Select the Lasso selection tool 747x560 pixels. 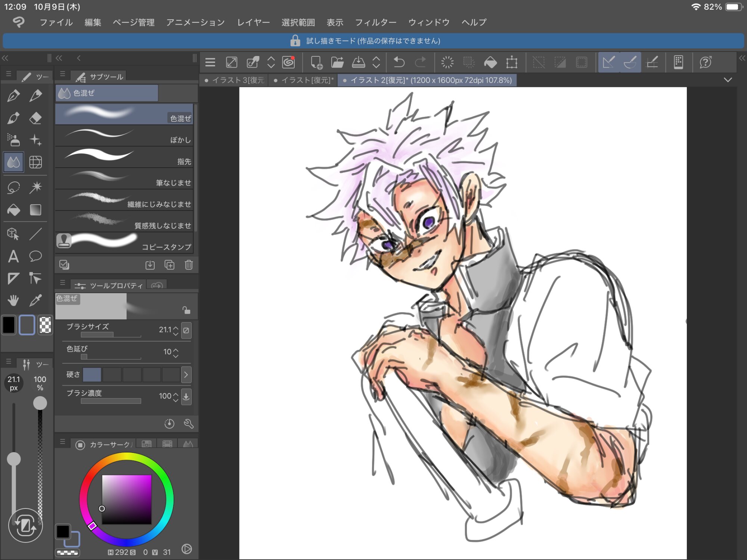(x=13, y=187)
